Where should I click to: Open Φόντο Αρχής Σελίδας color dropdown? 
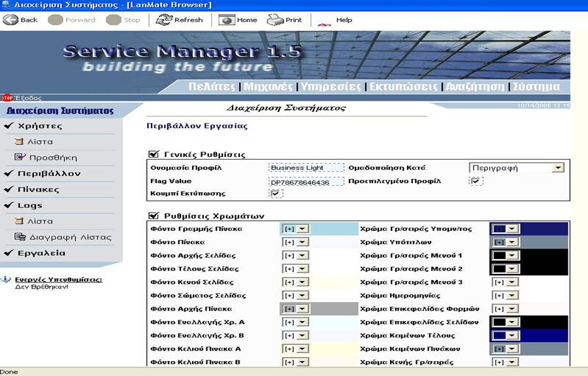tap(302, 256)
